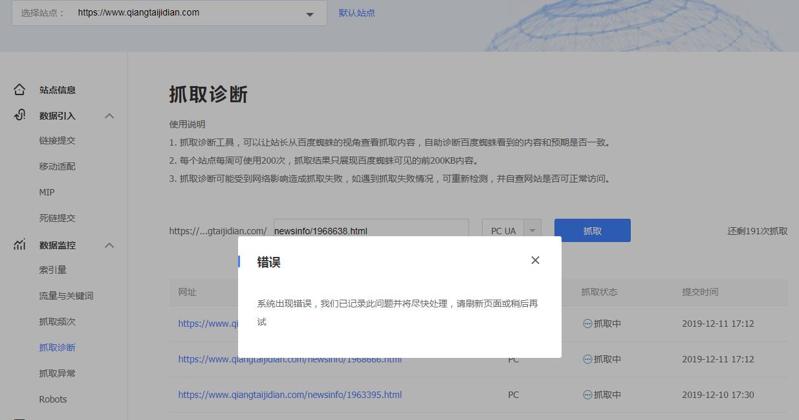Viewport: 799px width, 420px height.
Task: Open the newsinfo/1963395.html link
Action: coord(290,395)
